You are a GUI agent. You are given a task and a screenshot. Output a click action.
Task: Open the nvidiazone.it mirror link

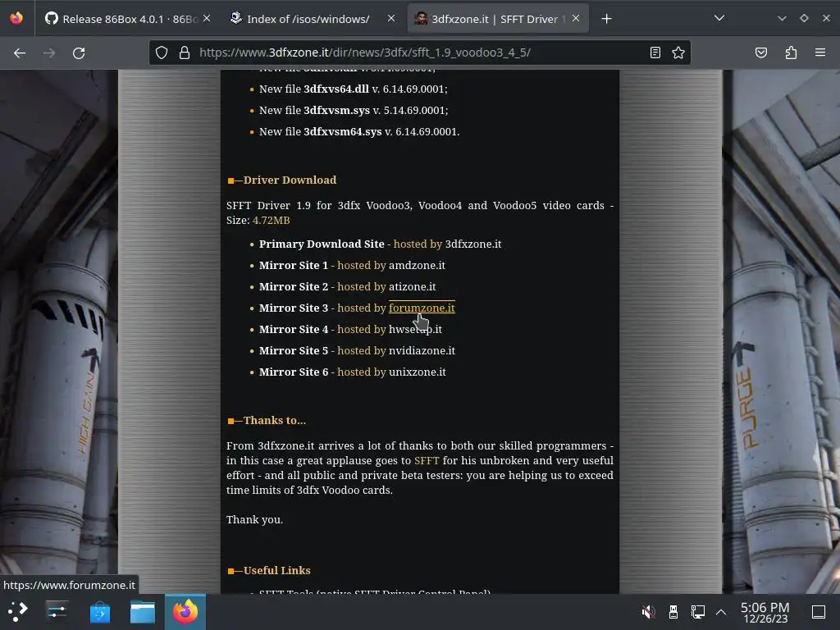422,351
